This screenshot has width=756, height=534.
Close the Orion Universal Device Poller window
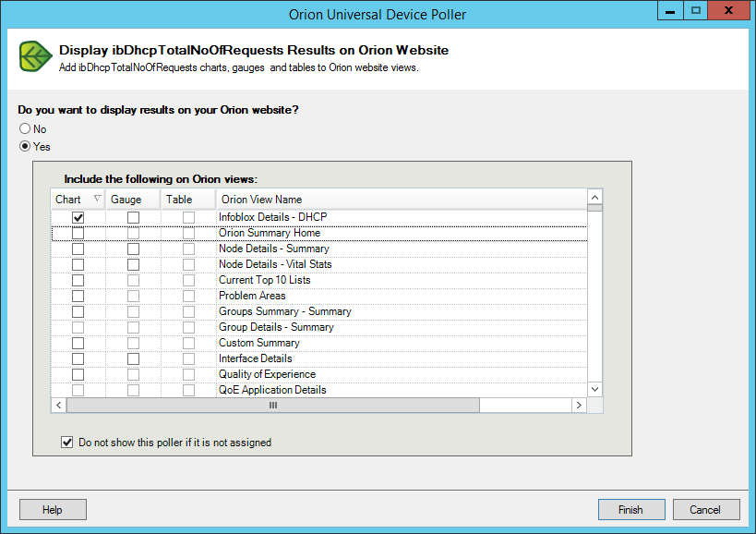point(729,10)
